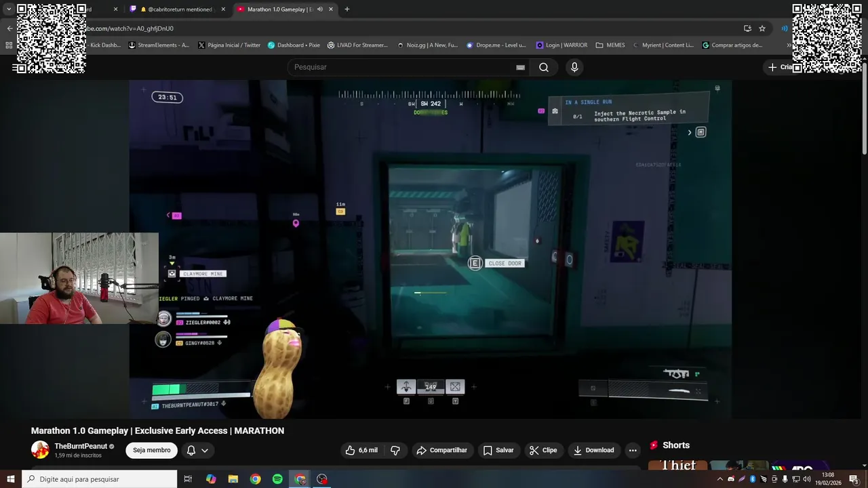
Task: Open Google Chrome from the taskbar
Action: [x=255, y=479]
